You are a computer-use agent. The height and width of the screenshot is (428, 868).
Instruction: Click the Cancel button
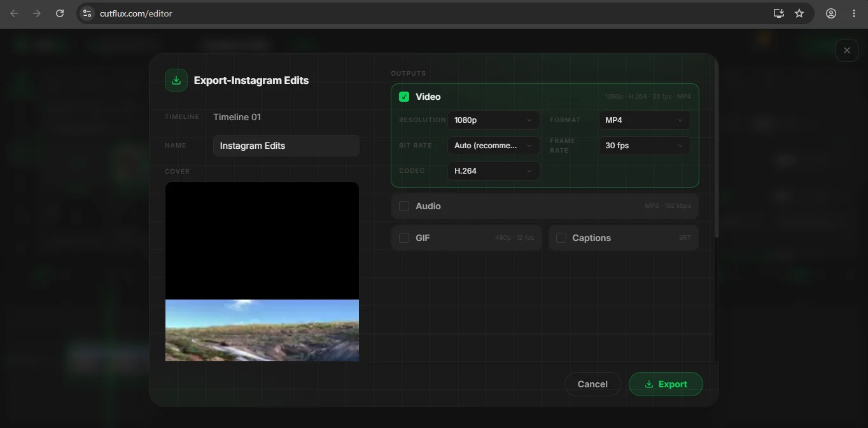coord(592,384)
